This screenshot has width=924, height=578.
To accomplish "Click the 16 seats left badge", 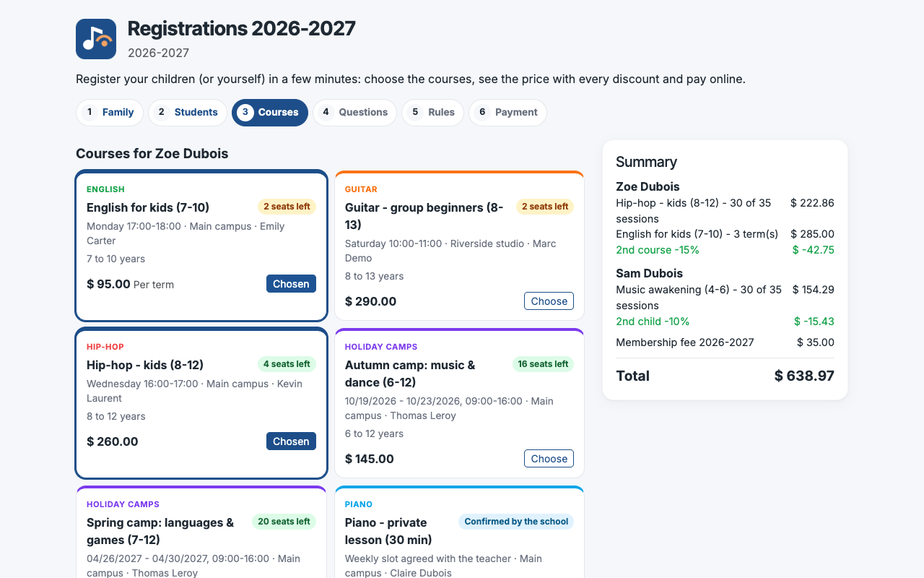I will [543, 364].
